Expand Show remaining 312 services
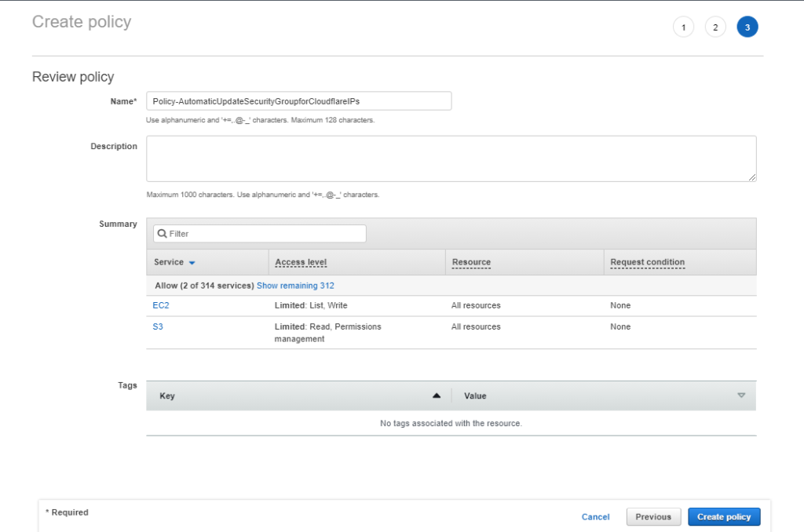 point(295,286)
